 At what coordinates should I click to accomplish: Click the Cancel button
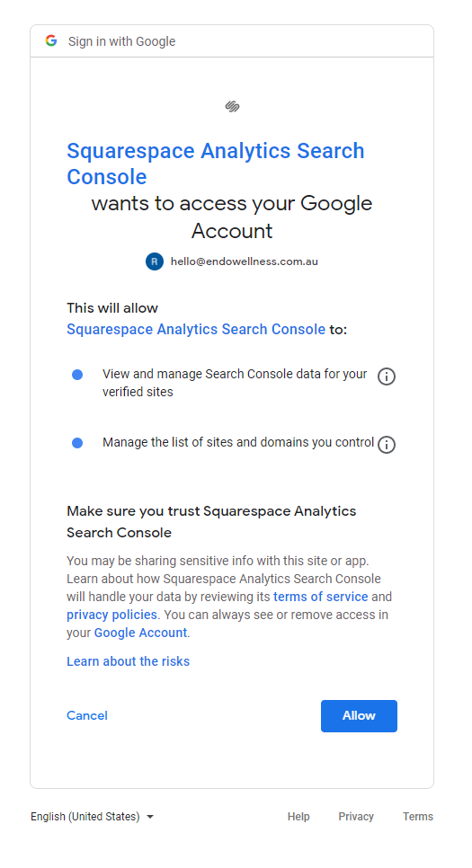87,715
